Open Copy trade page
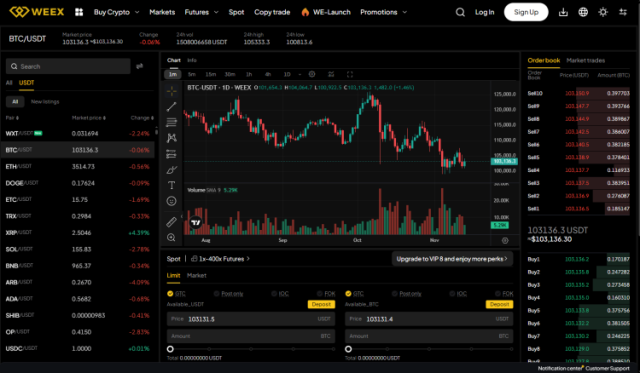The image size is (640, 373). pyautogui.click(x=272, y=12)
